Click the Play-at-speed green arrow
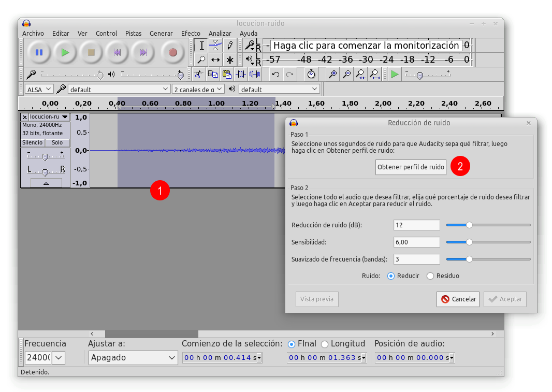Screen dimensions: 552x392 click(x=395, y=75)
